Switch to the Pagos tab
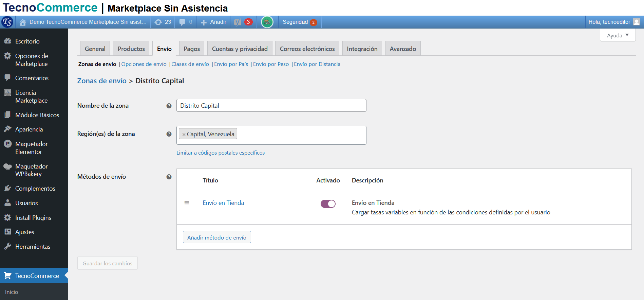Viewport: 644px width, 300px height. 192,49
